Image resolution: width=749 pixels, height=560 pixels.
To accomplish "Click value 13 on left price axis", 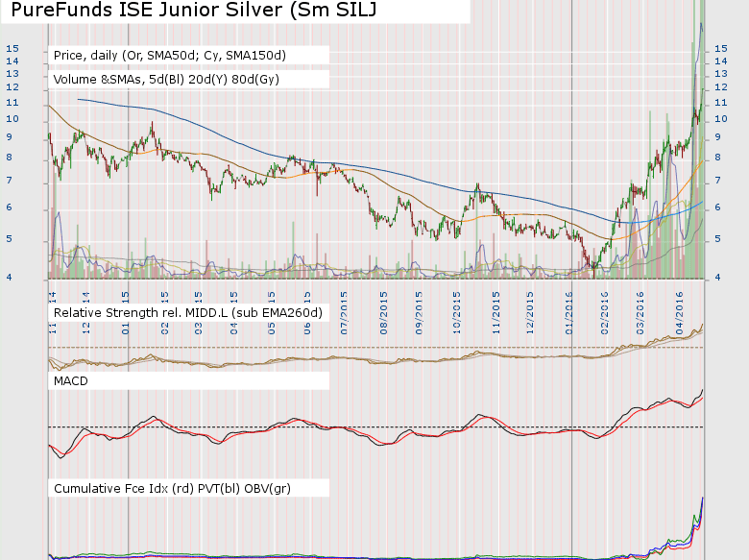I will 12,74.
